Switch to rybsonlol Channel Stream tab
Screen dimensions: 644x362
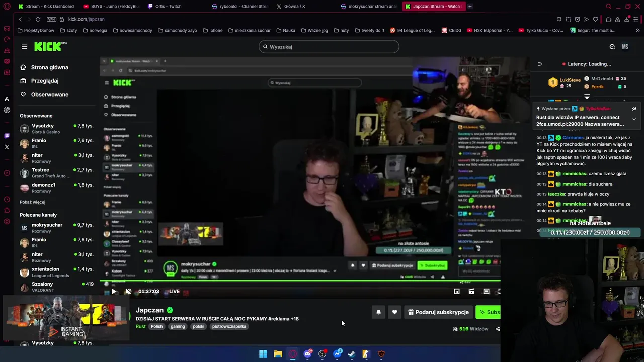pos(240,6)
